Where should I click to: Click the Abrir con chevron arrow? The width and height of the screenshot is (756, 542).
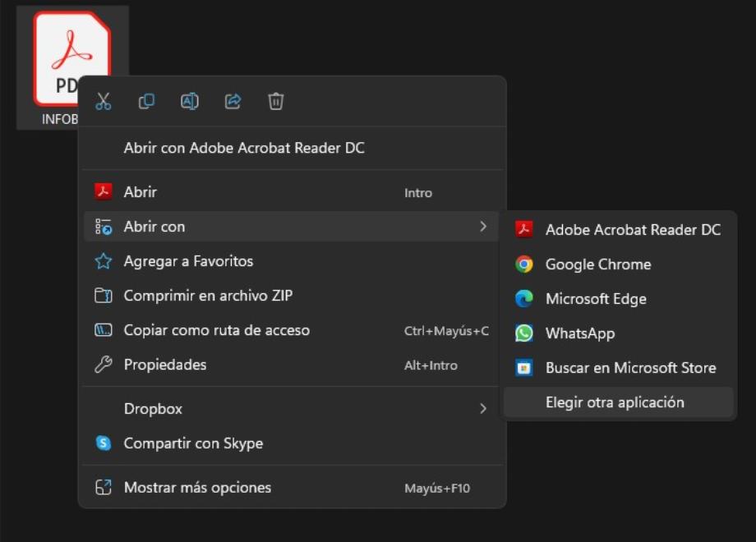483,227
